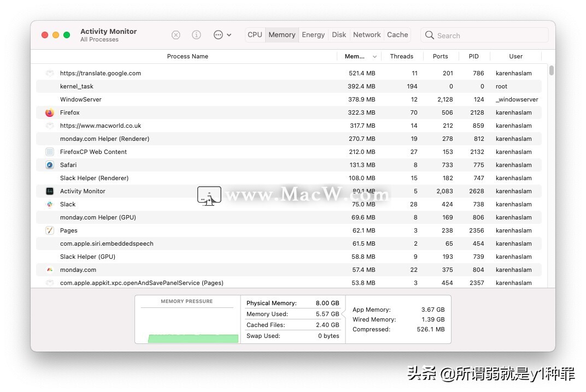Click the macworld.co.uk shield icon
This screenshot has height=392, width=586.
click(x=50, y=126)
